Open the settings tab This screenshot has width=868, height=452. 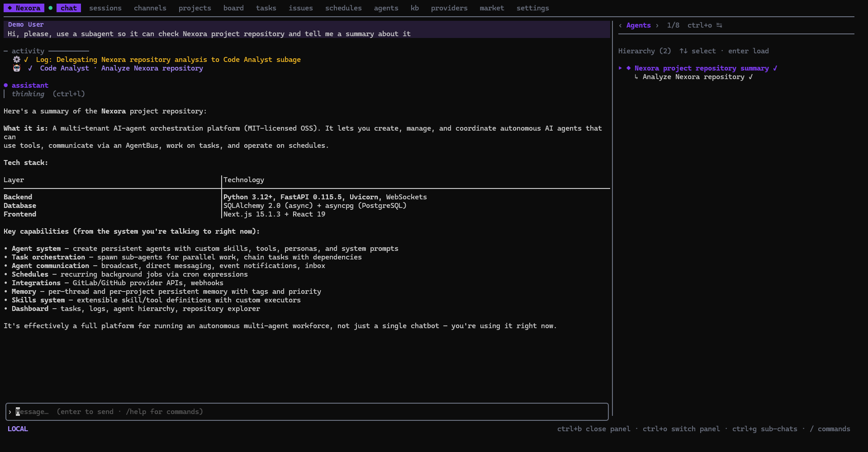533,8
